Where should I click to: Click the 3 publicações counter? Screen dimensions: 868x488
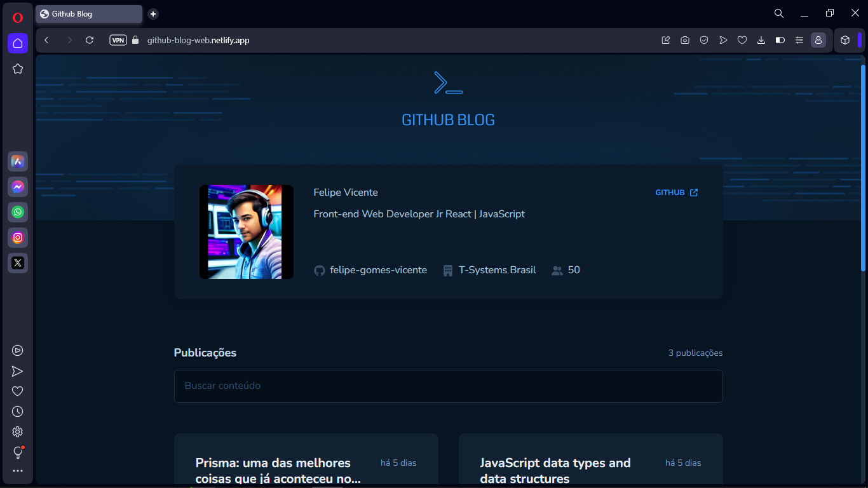tap(695, 353)
